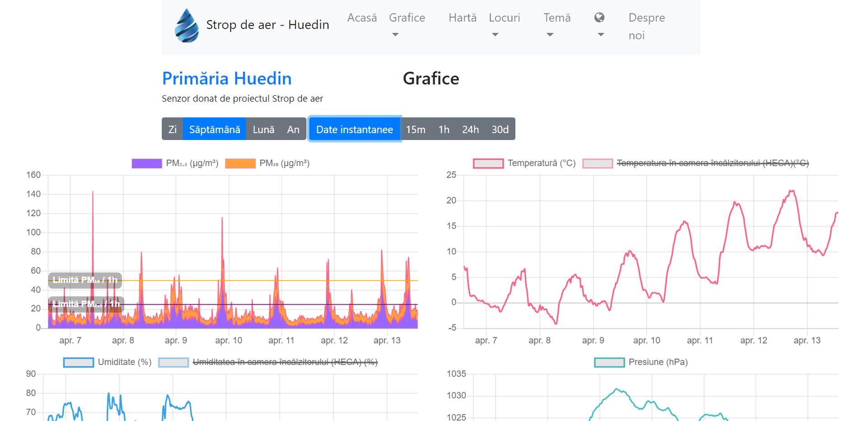
Task: Select the Lună time range
Action: point(264,129)
